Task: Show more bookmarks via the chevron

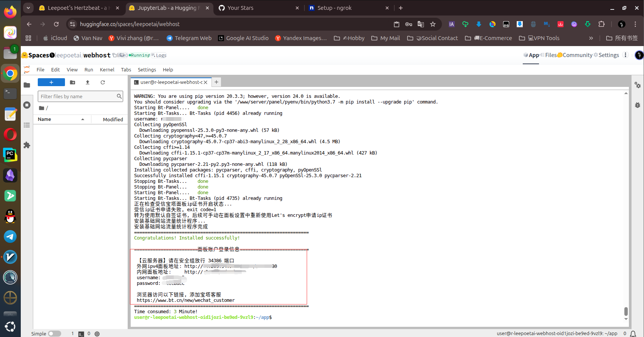Action: [591, 38]
